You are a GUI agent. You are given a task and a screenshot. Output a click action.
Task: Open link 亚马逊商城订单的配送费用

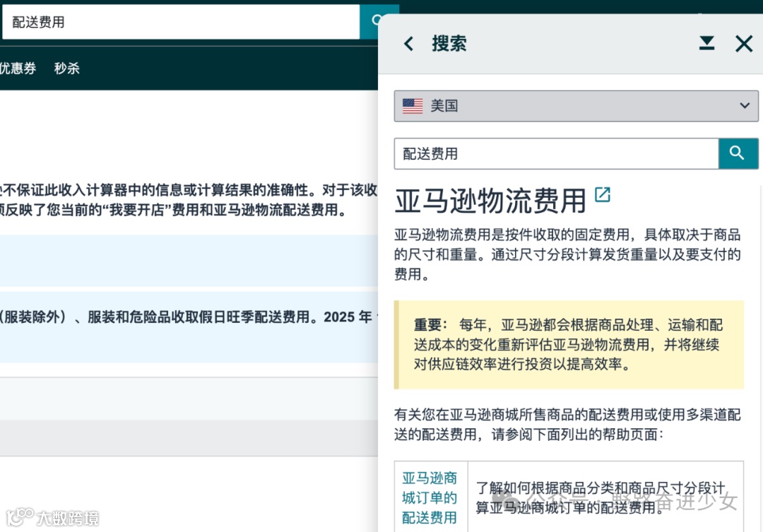pos(430,497)
